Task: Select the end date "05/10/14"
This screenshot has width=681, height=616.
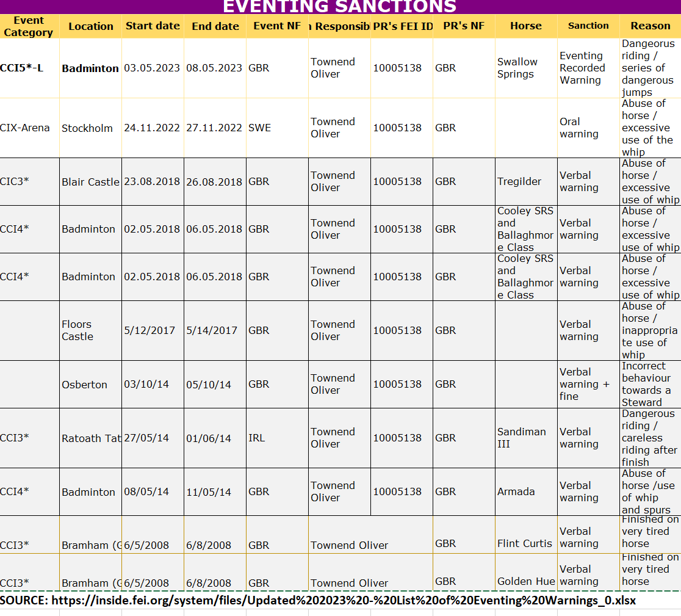Action: [x=215, y=385]
